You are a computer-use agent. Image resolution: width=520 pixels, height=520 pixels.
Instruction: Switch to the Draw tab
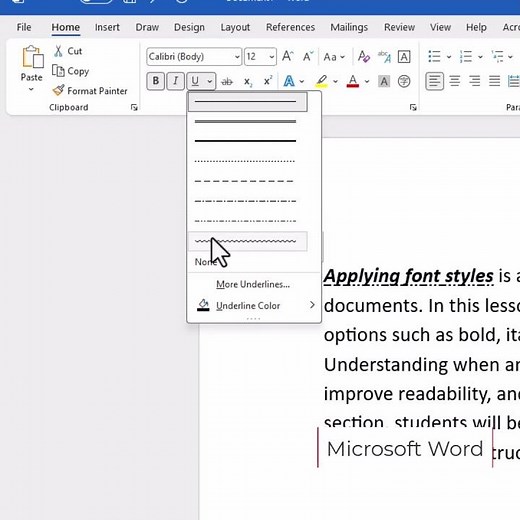(147, 27)
